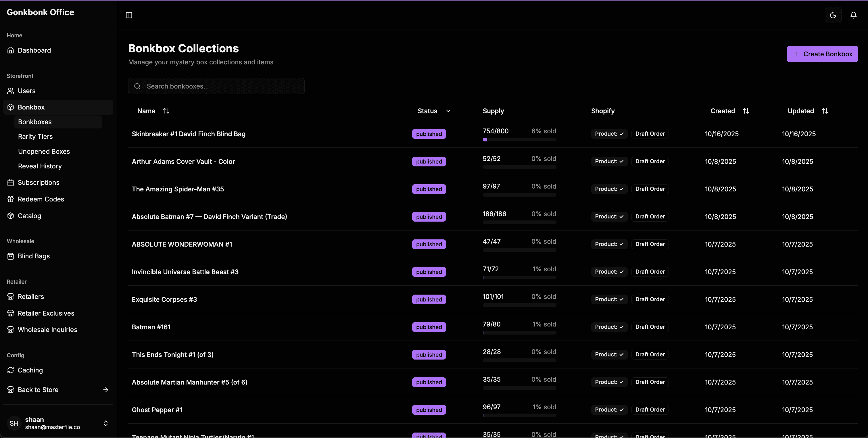
Task: Open the Status filter dropdown chevron
Action: coord(448,111)
